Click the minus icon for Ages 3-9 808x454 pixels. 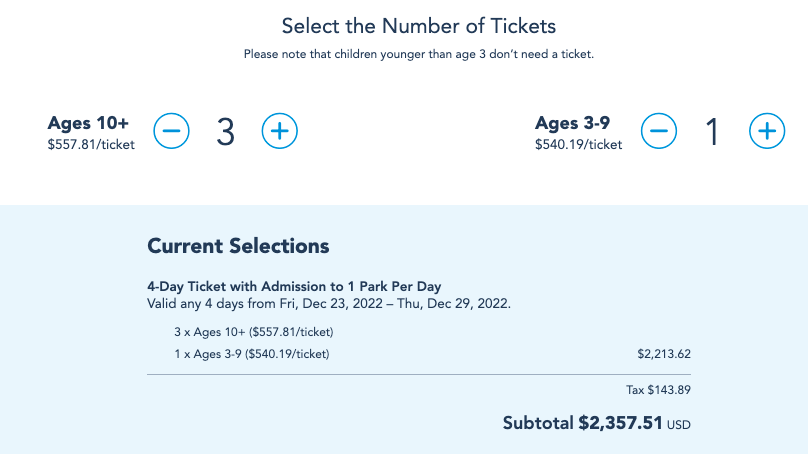coord(659,131)
